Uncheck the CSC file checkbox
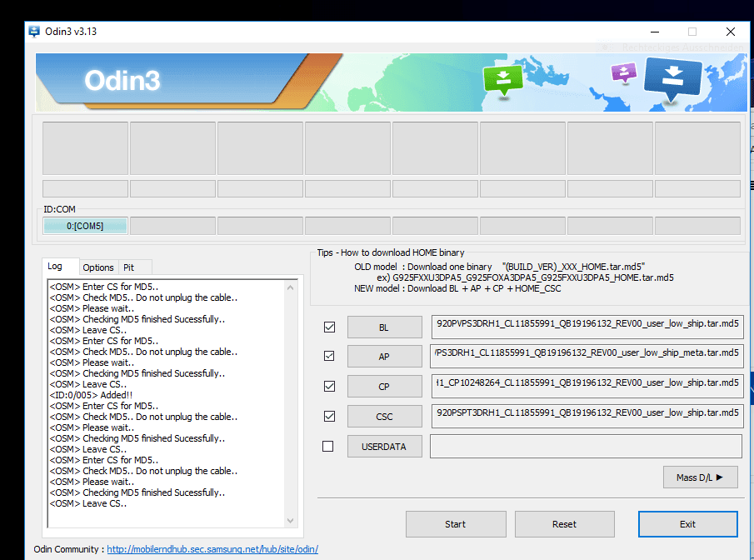The height and width of the screenshot is (560, 754). click(329, 416)
